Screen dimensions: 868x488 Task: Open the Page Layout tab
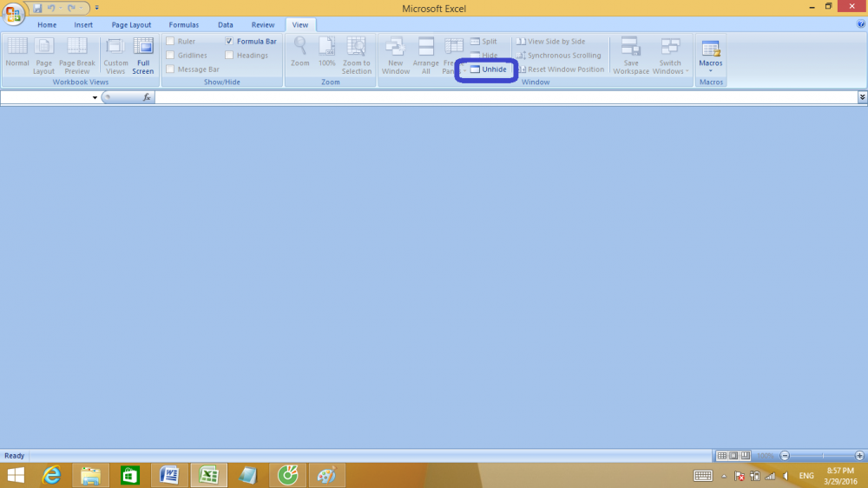tap(131, 25)
